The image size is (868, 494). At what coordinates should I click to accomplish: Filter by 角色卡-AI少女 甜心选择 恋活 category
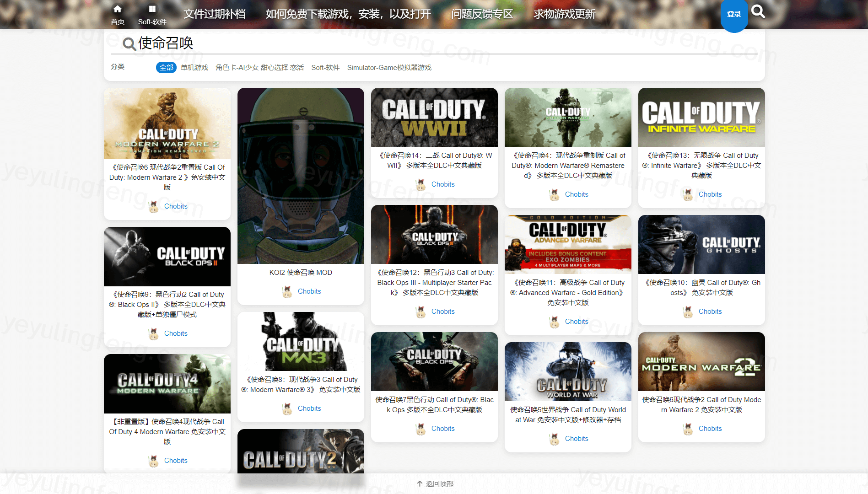click(260, 68)
